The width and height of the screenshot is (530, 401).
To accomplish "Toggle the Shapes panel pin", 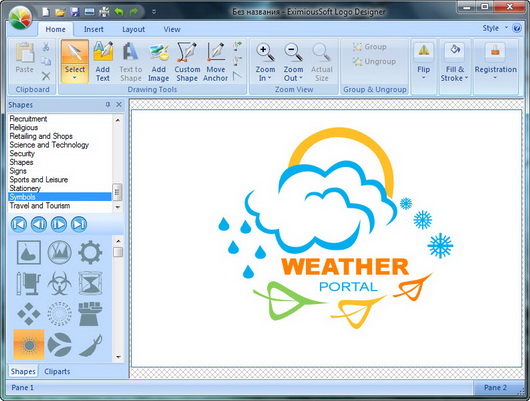I will pos(108,105).
